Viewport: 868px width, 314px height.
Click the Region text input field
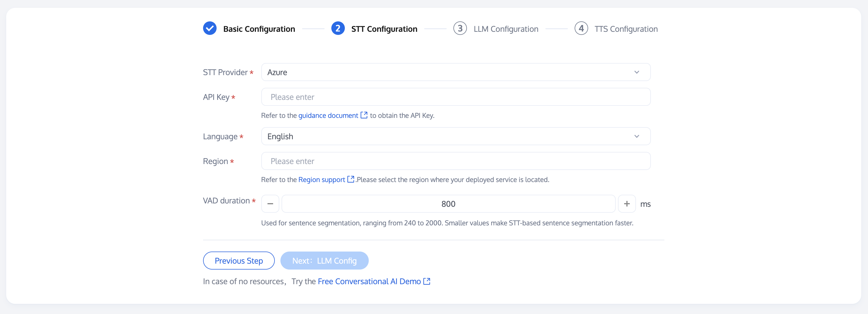pos(456,161)
